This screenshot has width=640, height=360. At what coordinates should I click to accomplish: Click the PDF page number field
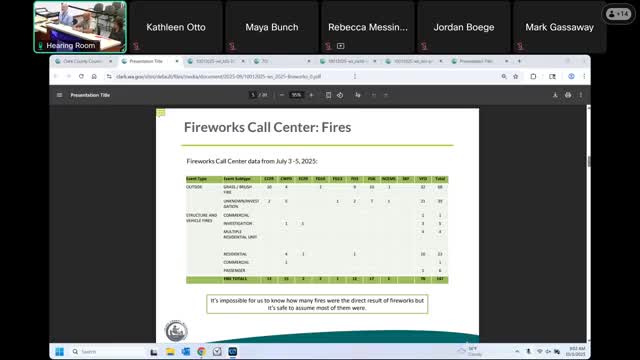253,95
